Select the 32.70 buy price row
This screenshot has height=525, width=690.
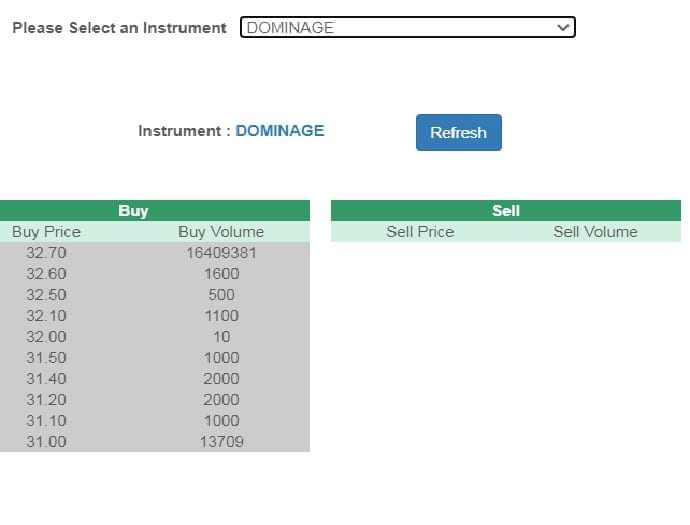click(x=46, y=253)
